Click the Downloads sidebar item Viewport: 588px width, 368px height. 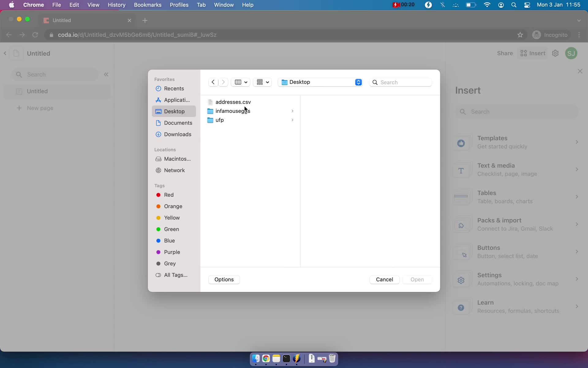(177, 134)
